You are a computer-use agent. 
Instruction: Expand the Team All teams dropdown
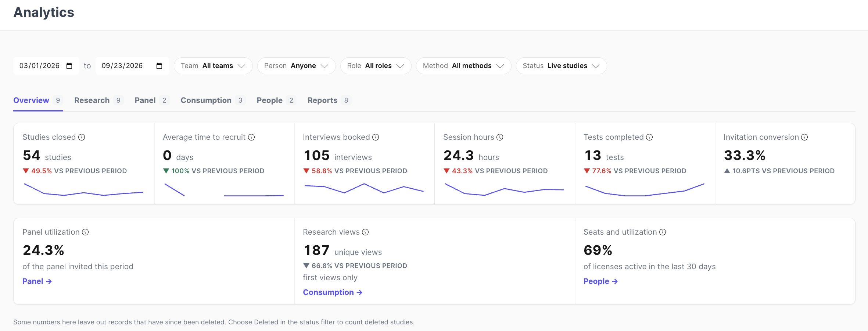click(x=213, y=66)
